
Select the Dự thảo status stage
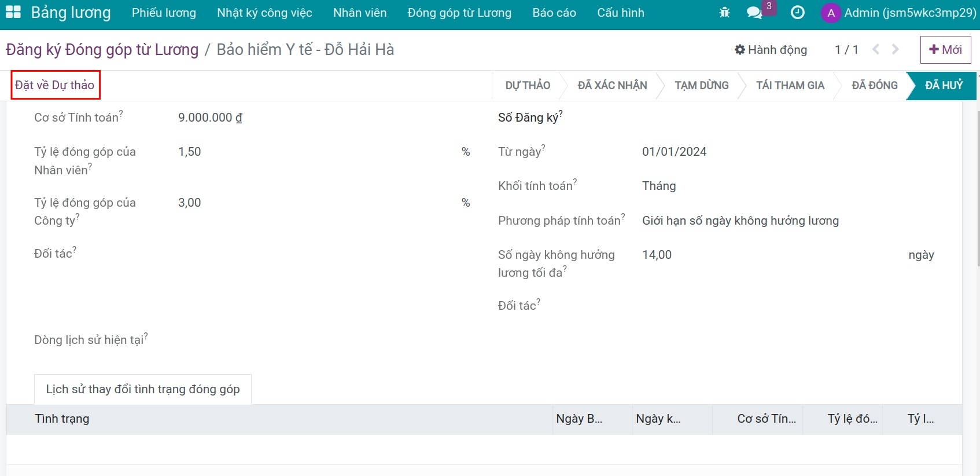(527, 86)
